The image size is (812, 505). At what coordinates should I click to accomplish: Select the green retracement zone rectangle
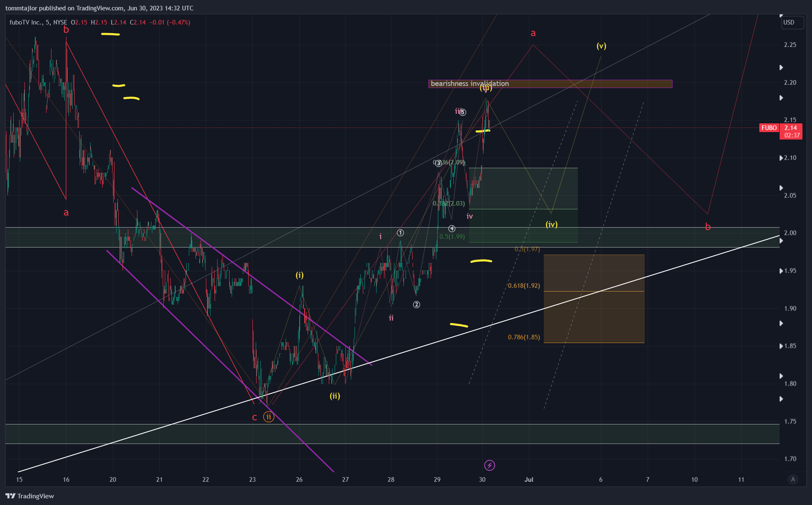point(523,205)
